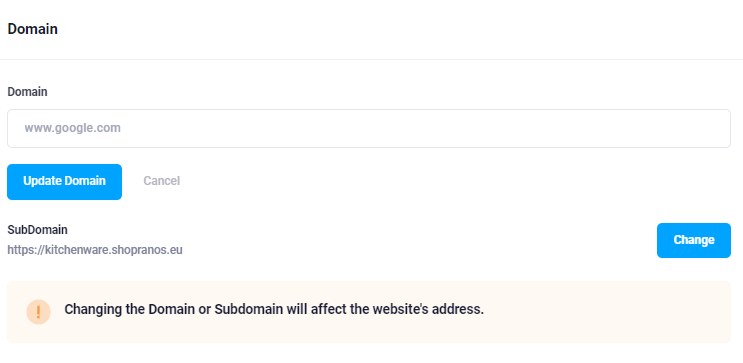Click the right end of Domain input
The width and height of the screenshot is (743, 363).
[711, 128]
